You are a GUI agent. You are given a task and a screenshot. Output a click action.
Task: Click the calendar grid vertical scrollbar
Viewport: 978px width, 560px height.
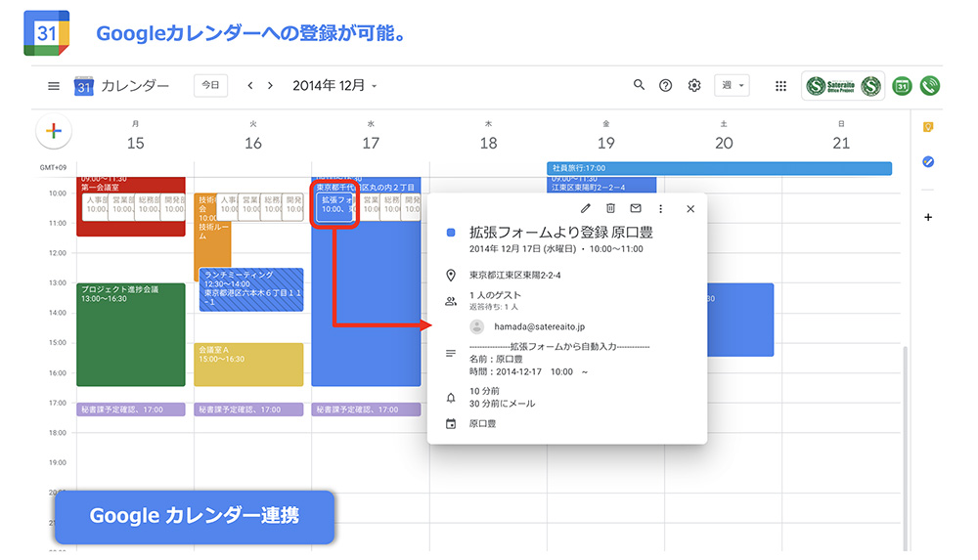point(905,448)
